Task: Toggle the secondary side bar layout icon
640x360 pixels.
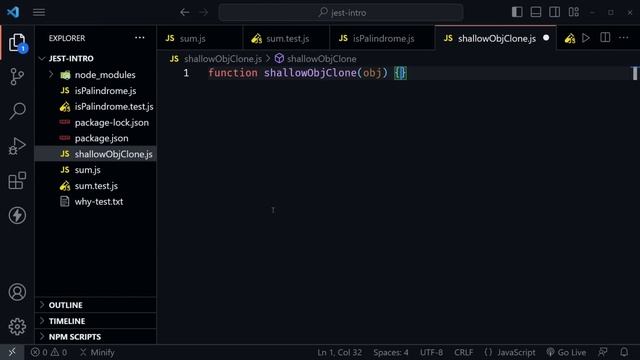Action: (x=555, y=12)
